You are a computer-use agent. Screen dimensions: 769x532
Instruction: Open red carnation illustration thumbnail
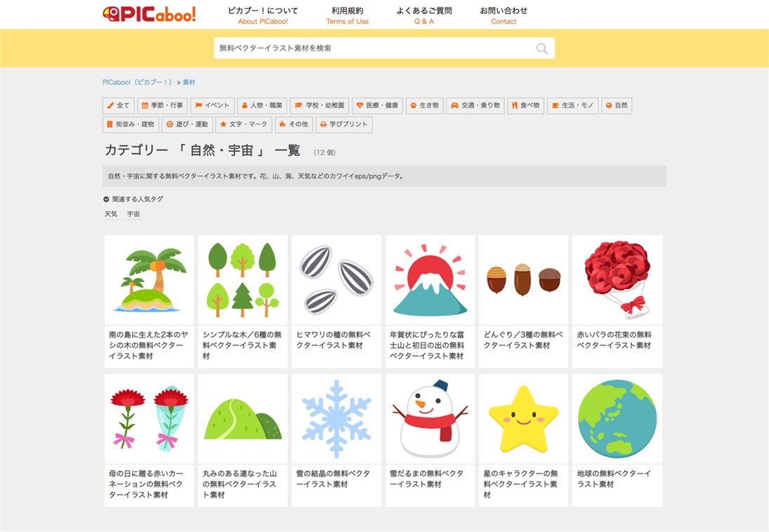(x=150, y=419)
